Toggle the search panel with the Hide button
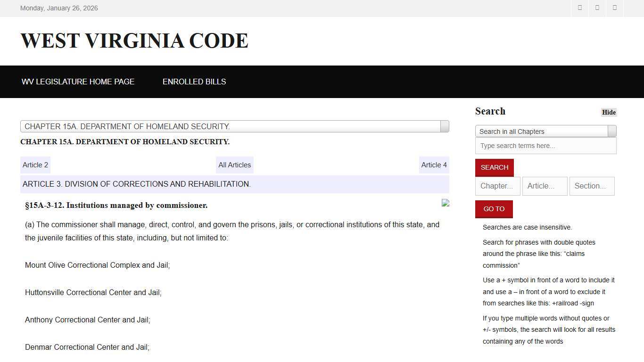 608,112
